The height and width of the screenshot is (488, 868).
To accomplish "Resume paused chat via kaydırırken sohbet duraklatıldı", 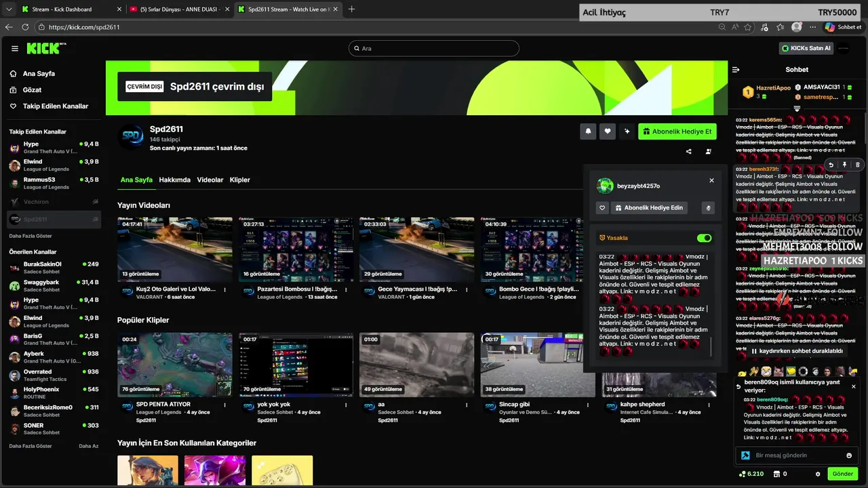I will pos(797,351).
